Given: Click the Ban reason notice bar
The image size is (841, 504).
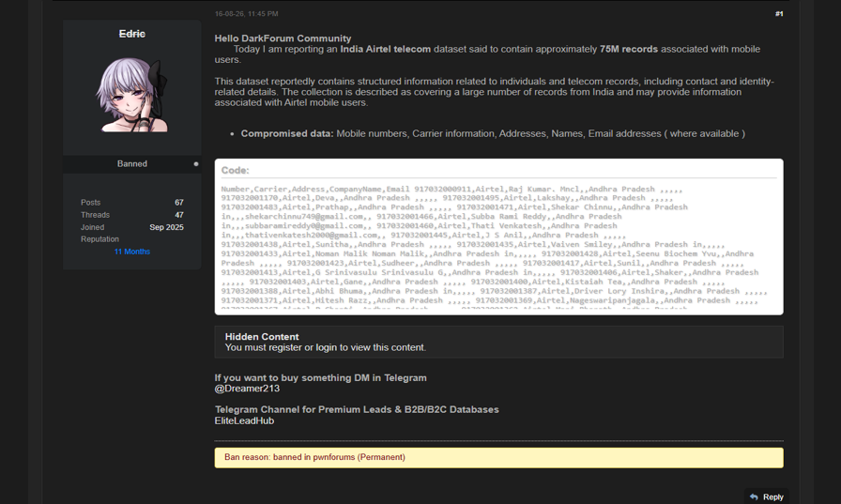Looking at the screenshot, I should 498,457.
